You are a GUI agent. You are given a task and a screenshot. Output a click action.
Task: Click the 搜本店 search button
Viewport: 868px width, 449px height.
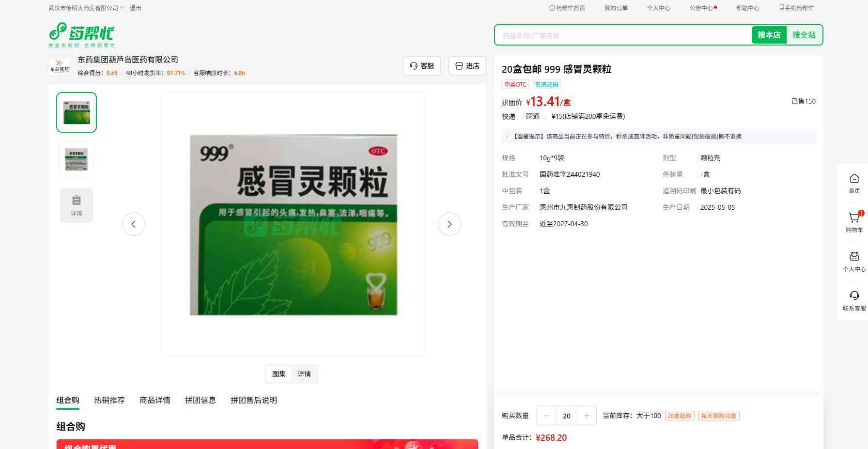pos(769,35)
